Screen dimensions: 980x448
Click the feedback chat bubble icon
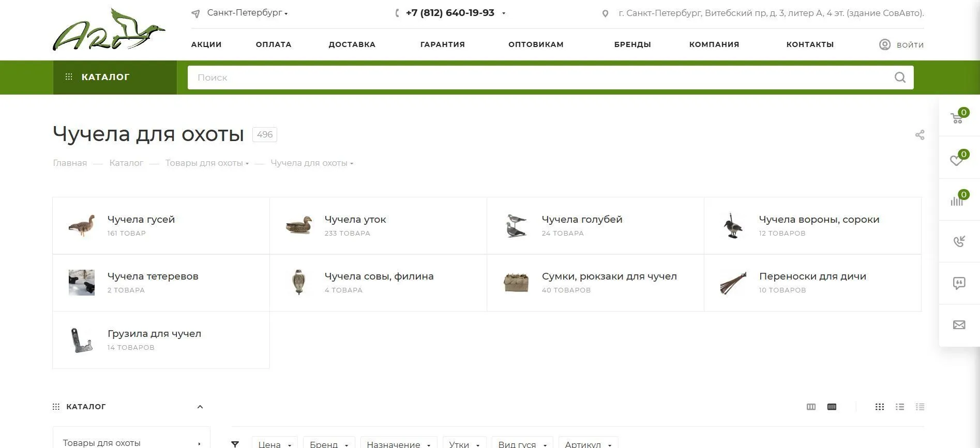pos(959,283)
